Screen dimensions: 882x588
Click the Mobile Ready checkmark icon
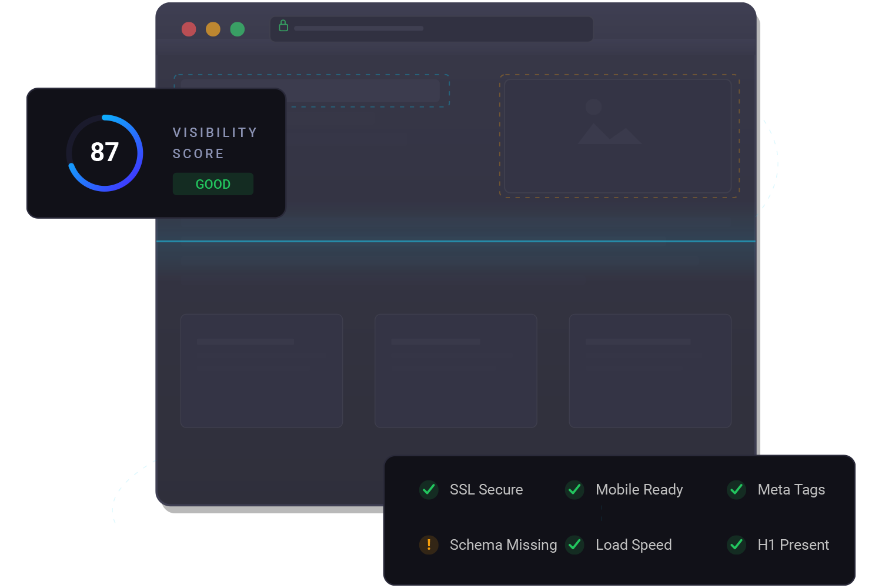click(574, 490)
